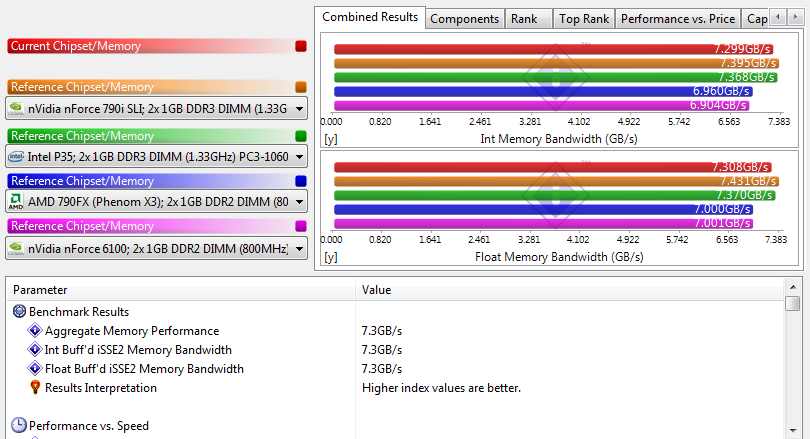Image resolution: width=810 pixels, height=439 pixels.
Task: Click the orange 7.395GB/s Int bandwidth bar
Action: 556,64
